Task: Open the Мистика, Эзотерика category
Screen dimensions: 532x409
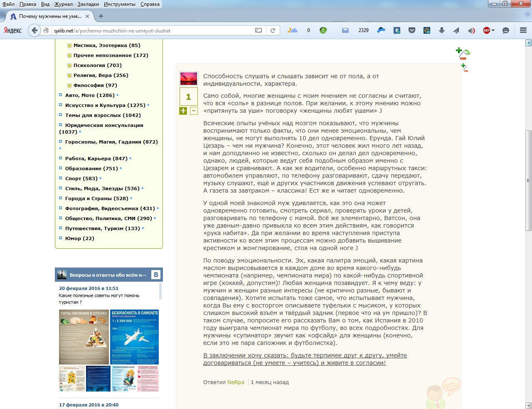Action: click(107, 45)
